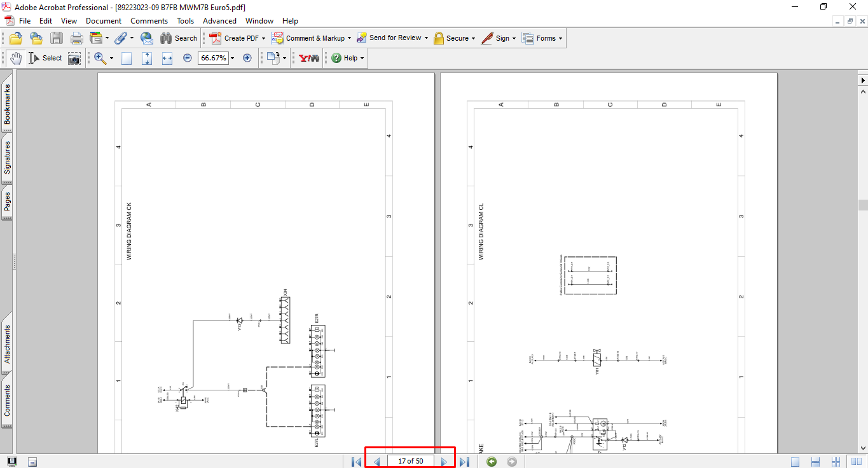868x468 pixels.
Task: Click the page number input field
Action: point(410,461)
